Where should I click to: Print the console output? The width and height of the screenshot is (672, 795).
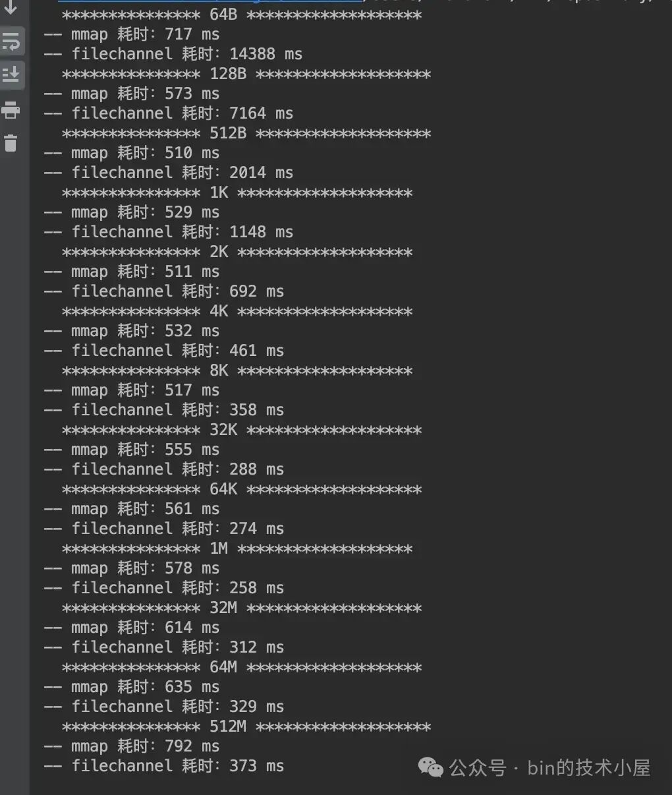point(11,109)
